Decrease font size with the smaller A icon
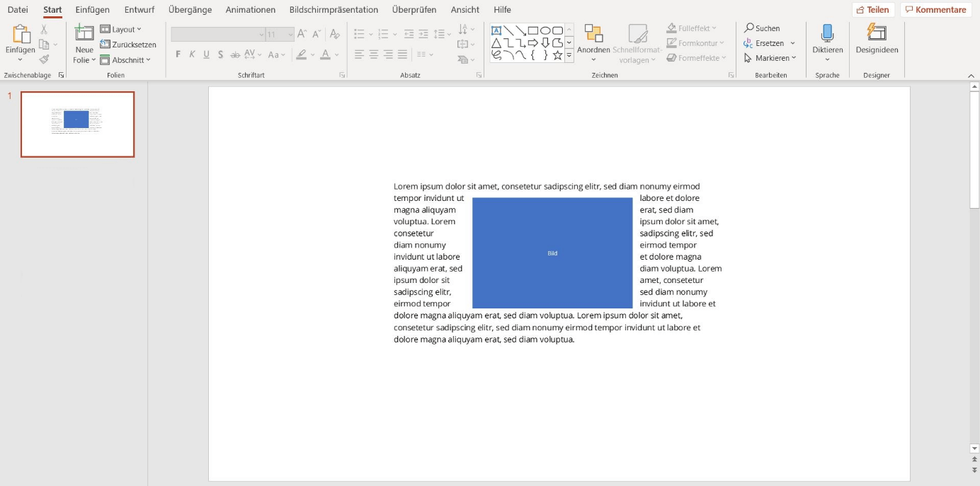This screenshot has width=980, height=486. pos(317,34)
